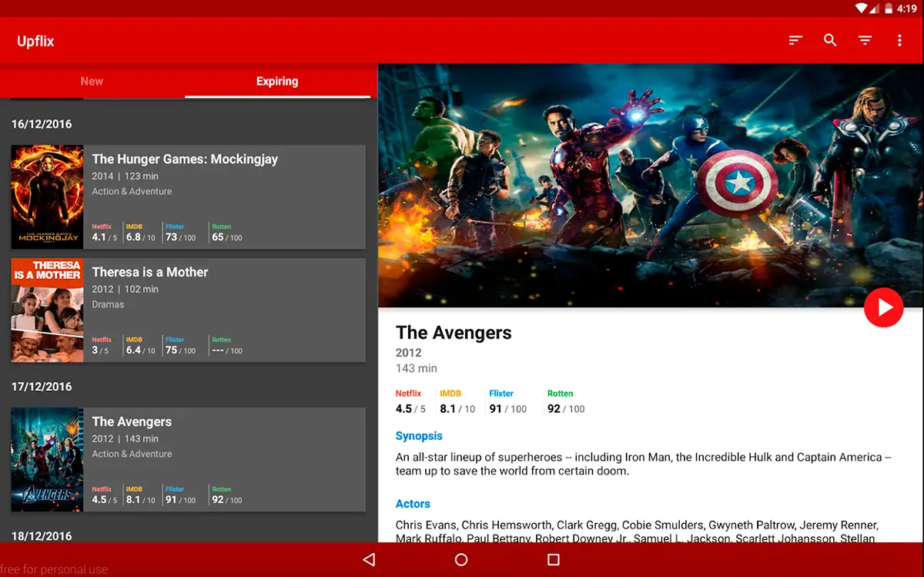Open the three-dot overflow menu

tap(899, 40)
